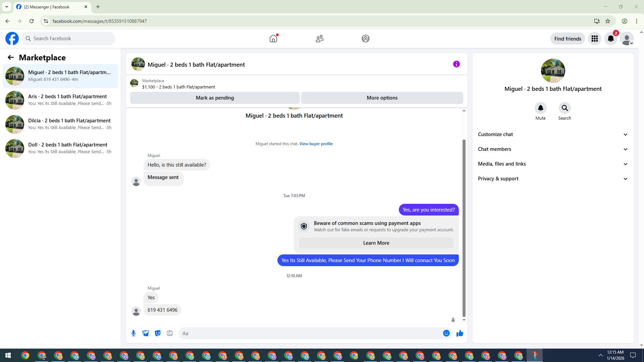Click the purple conversation info icon
This screenshot has height=362, width=644.
pyautogui.click(x=456, y=64)
